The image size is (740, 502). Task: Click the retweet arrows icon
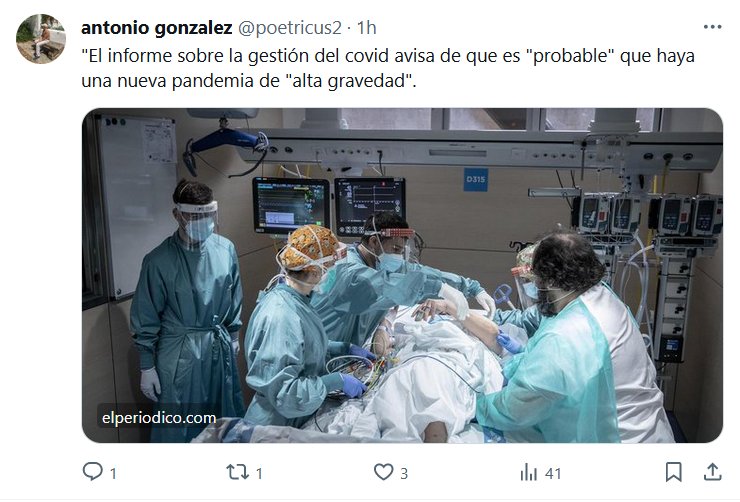(237, 472)
